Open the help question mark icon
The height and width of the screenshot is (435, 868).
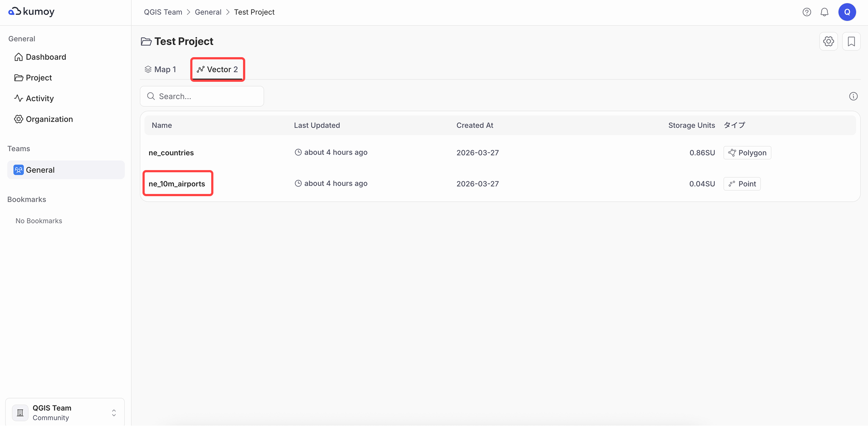click(x=807, y=12)
